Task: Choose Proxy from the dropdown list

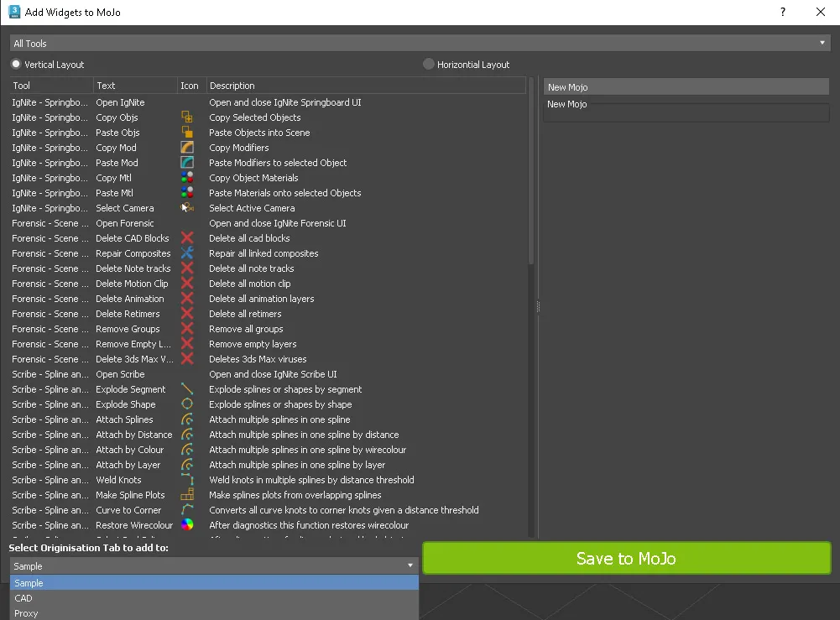Action: click(214, 613)
